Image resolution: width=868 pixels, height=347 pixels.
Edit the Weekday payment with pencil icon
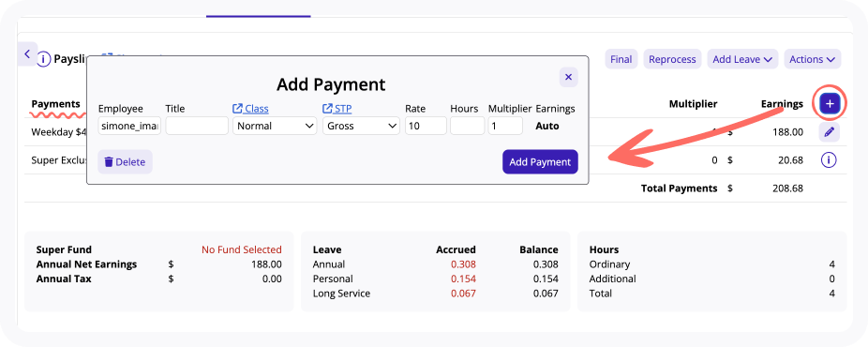coord(830,132)
